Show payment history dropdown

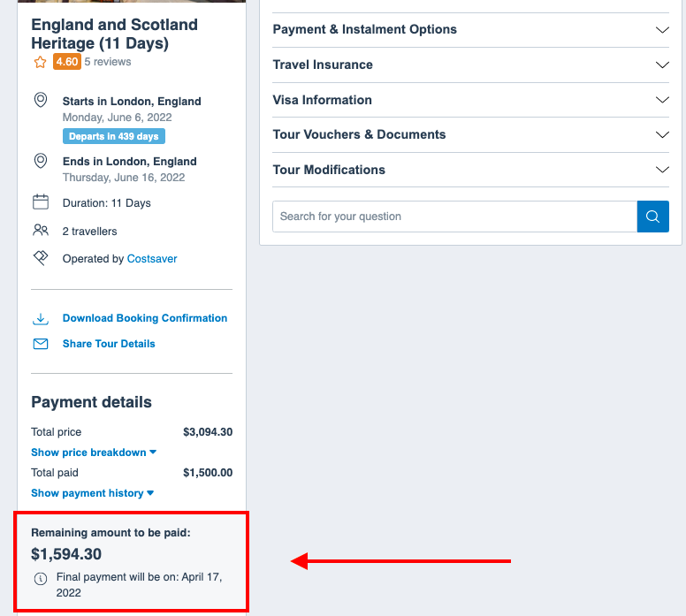pos(92,493)
